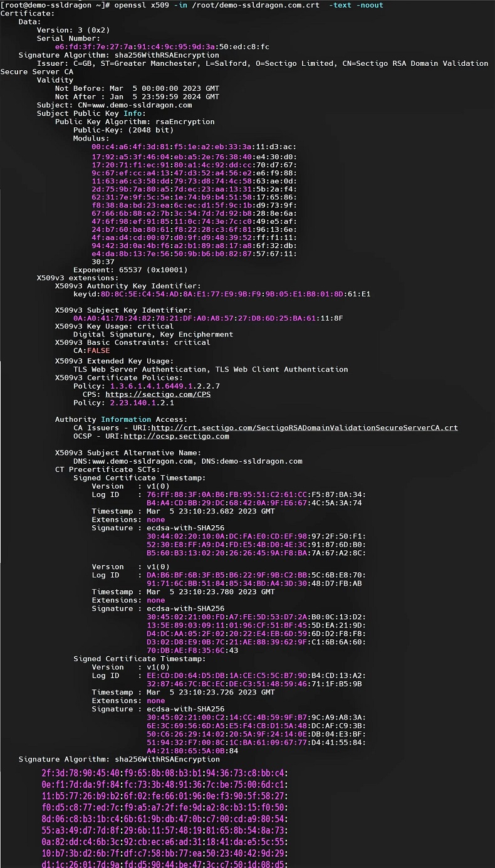Image resolution: width=495 pixels, height=868 pixels.
Task: Open the sectigo.com/CPS link
Action: [157, 394]
